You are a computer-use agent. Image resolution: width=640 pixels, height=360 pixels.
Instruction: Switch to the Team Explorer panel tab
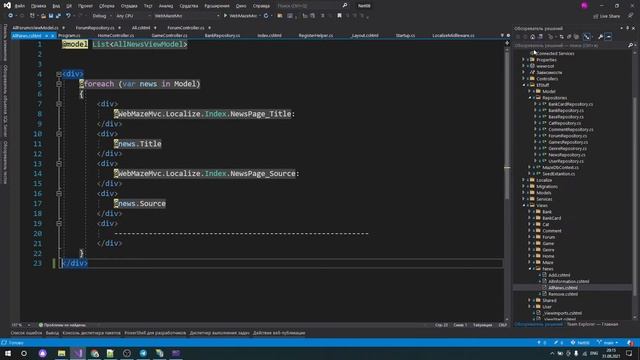[x=592, y=324]
